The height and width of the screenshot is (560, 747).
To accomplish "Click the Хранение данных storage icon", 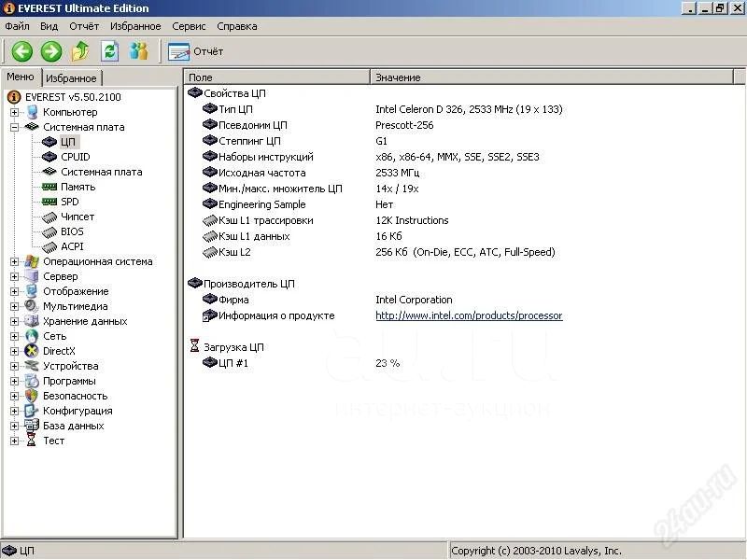I will pos(32,321).
